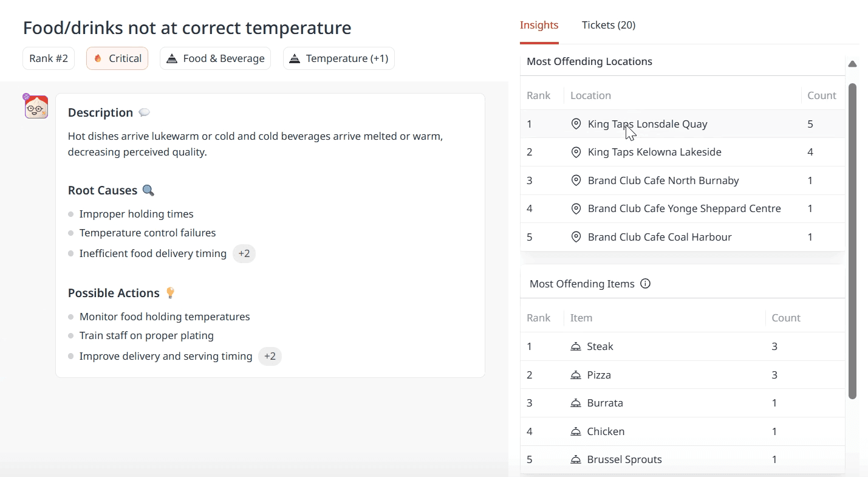This screenshot has width=868, height=477.
Task: Expand the +2 hidden possible actions
Action: point(270,356)
